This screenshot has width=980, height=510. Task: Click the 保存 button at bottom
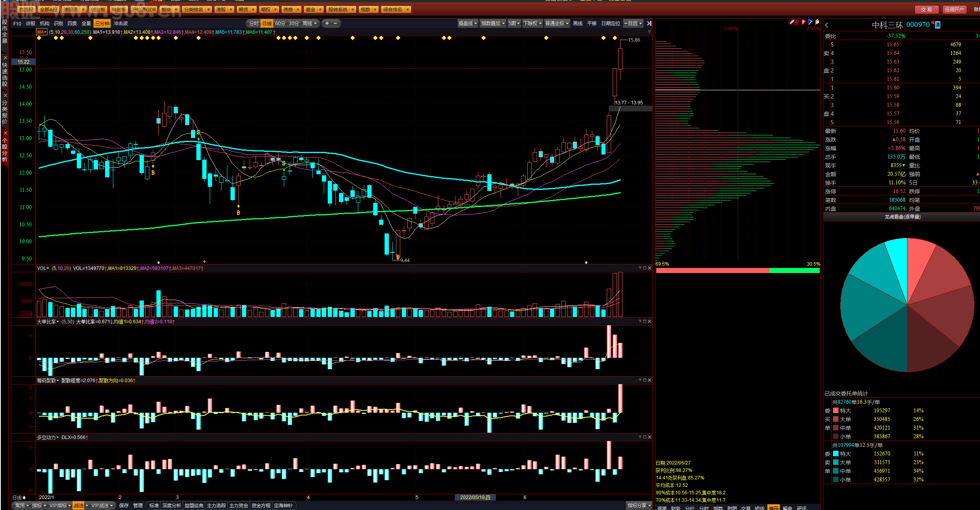(x=124, y=506)
